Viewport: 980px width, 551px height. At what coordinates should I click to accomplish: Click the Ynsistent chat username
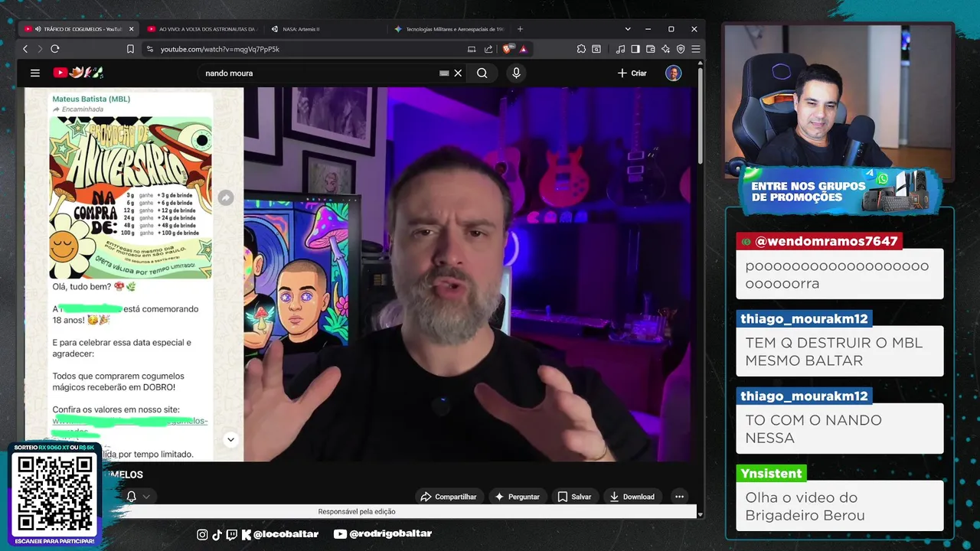(x=771, y=473)
